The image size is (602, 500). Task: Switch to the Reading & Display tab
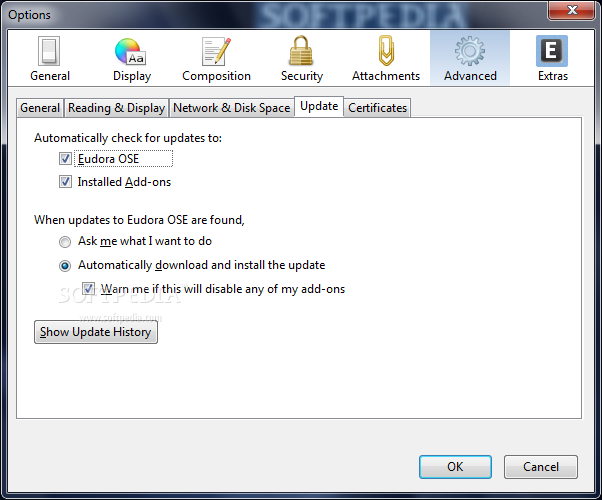tap(116, 108)
